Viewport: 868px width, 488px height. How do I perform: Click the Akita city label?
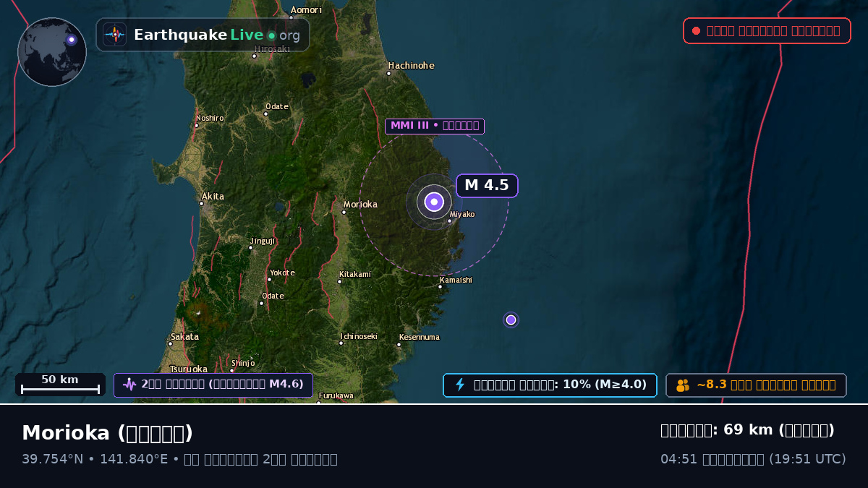pyautogui.click(x=213, y=197)
